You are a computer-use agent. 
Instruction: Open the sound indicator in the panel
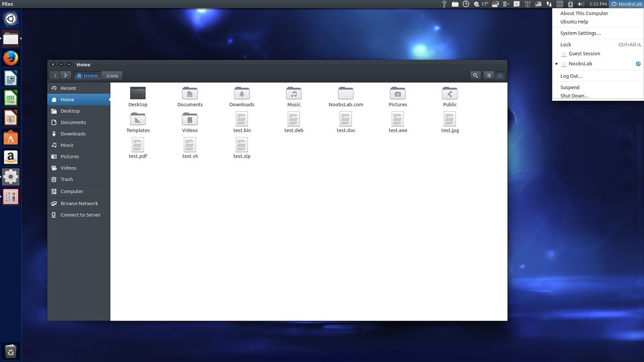580,4
